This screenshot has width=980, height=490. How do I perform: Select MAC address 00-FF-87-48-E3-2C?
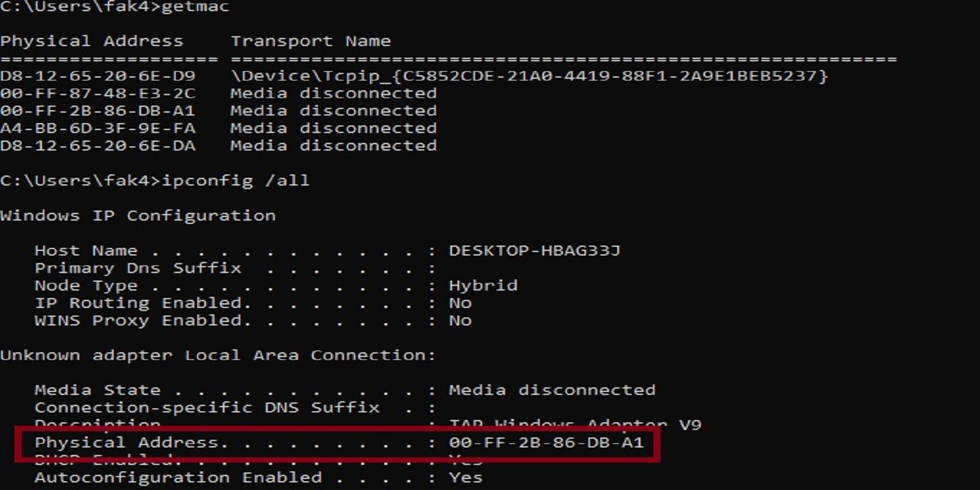click(x=97, y=94)
